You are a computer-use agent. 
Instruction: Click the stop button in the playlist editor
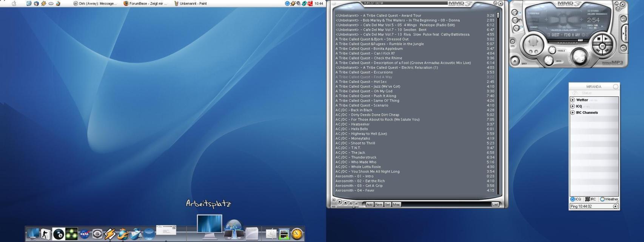345,203
